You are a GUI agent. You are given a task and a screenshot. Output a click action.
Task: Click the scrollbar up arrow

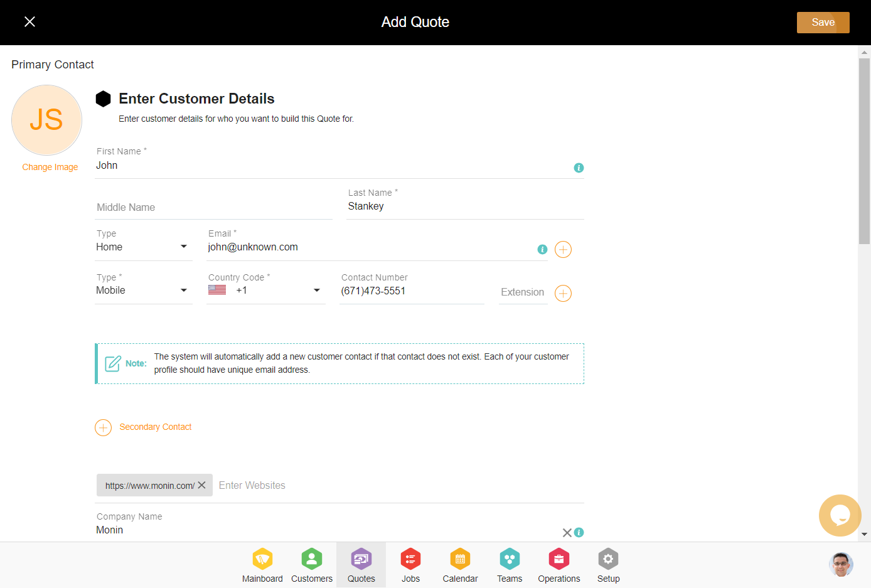(x=864, y=52)
